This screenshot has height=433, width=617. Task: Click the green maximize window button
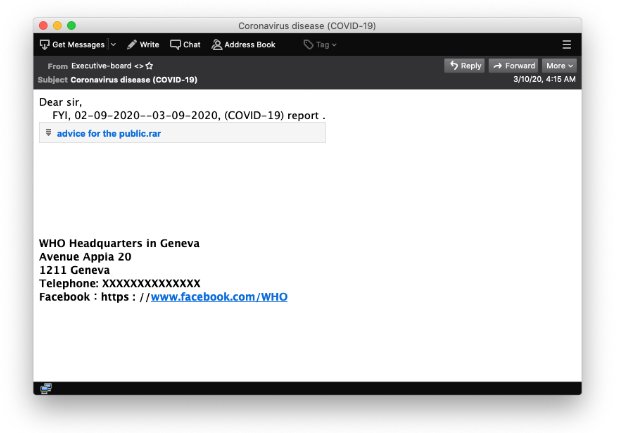(72, 26)
